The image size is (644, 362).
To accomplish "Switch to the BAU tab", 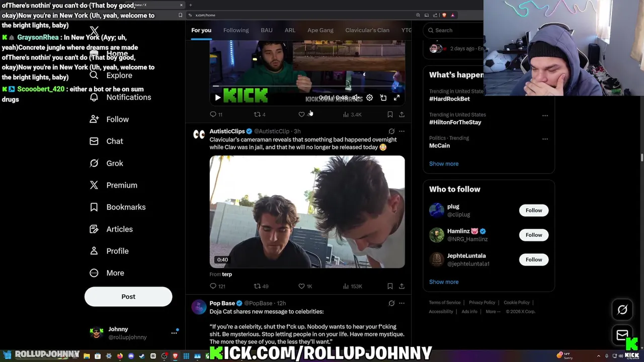I will pyautogui.click(x=267, y=30).
